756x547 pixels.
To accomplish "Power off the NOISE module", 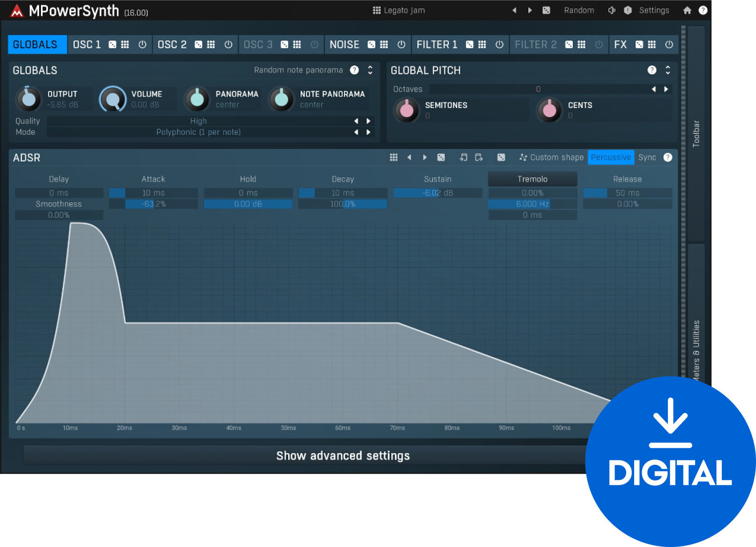I will click(x=402, y=44).
